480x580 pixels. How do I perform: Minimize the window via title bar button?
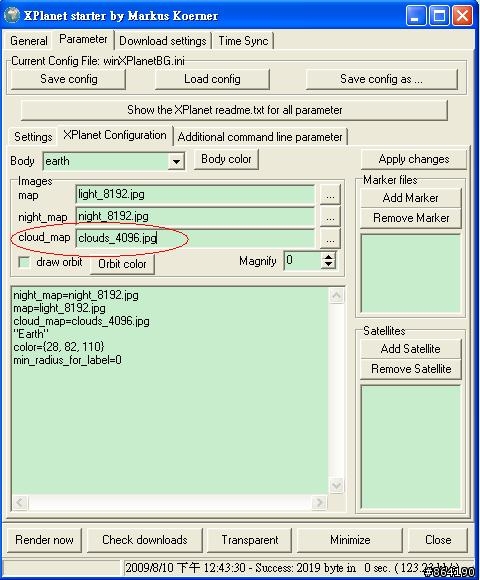tap(416, 16)
